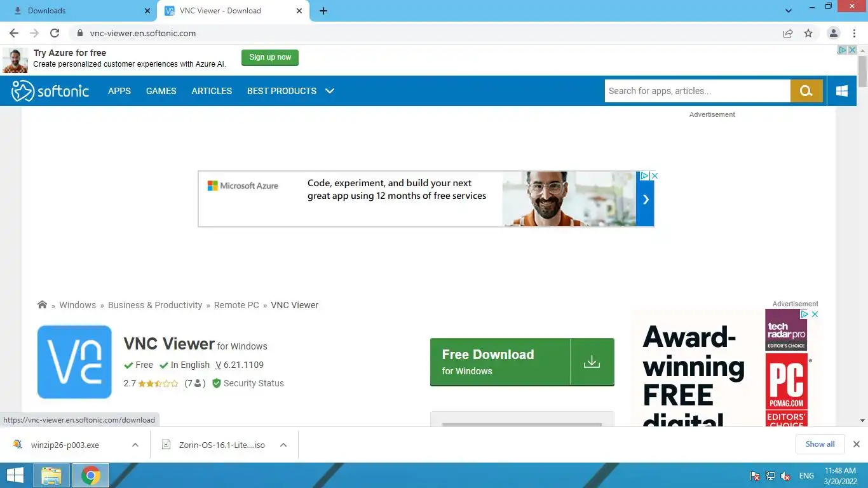
Task: Close the top Azure ad with X
Action: [x=853, y=50]
